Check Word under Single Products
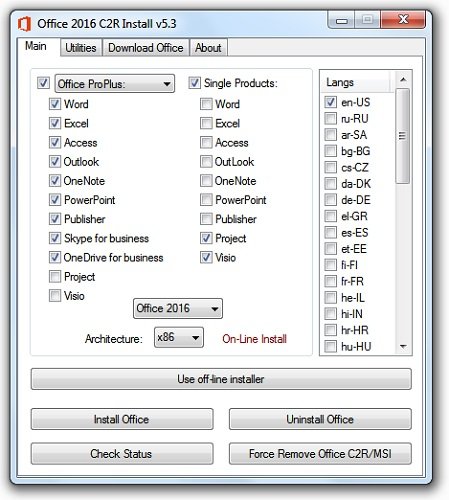This screenshot has height=500, width=449. (x=206, y=104)
